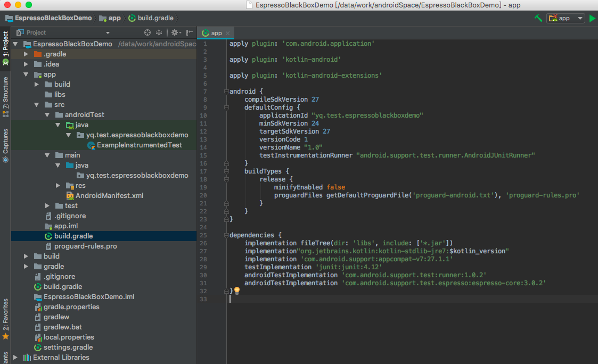The width and height of the screenshot is (598, 364).
Task: Click the lightbulb intention icon at line 32
Action: 237,291
